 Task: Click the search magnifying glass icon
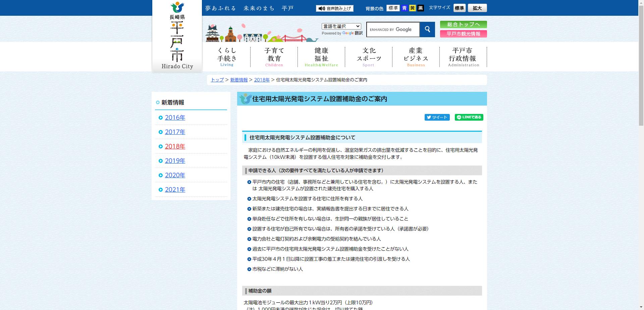tap(427, 29)
